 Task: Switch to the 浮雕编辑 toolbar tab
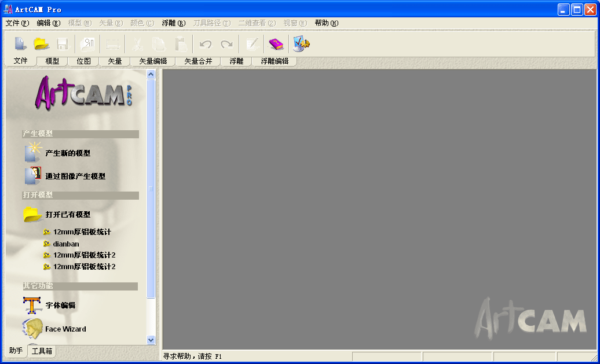(275, 61)
